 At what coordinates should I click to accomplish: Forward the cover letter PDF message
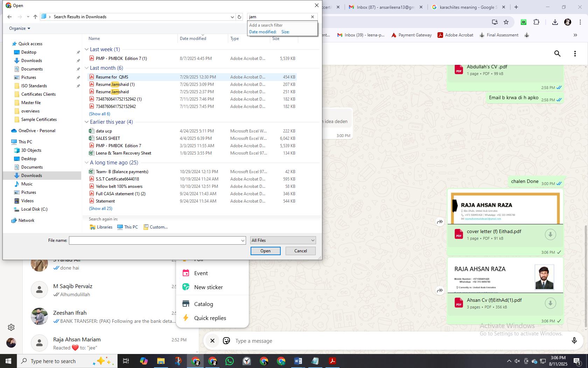[440, 222]
